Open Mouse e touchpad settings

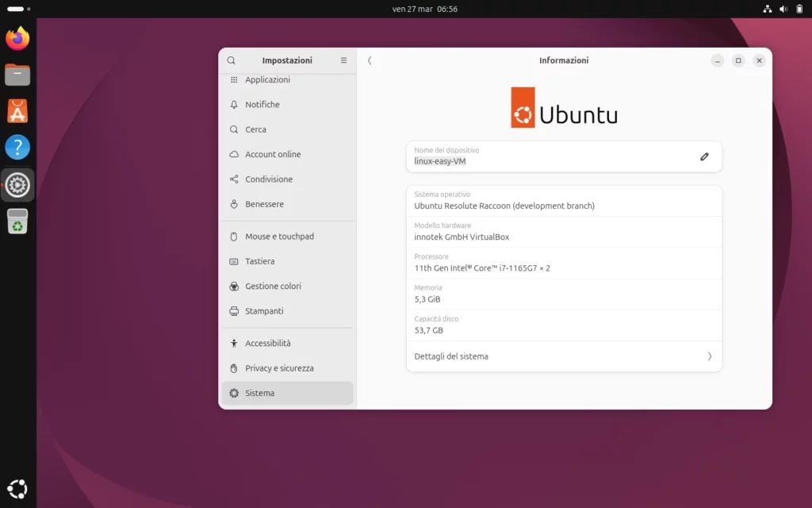coord(279,236)
